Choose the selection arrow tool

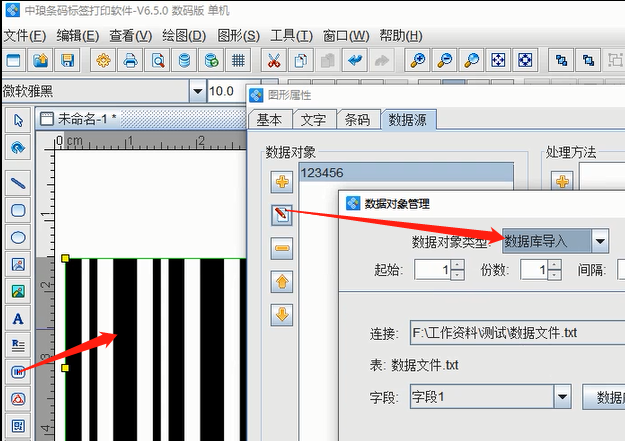point(18,120)
